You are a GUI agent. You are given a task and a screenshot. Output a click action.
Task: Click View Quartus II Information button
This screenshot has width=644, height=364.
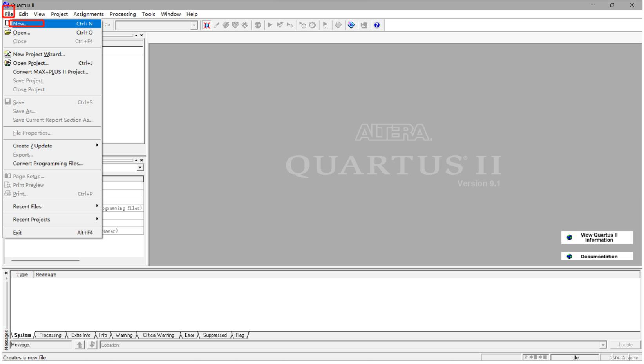pyautogui.click(x=597, y=237)
